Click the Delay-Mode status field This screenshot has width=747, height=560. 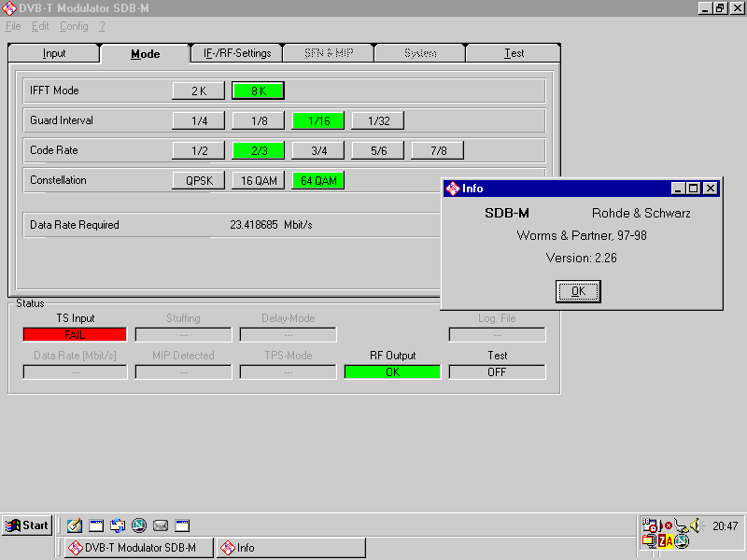coord(289,335)
